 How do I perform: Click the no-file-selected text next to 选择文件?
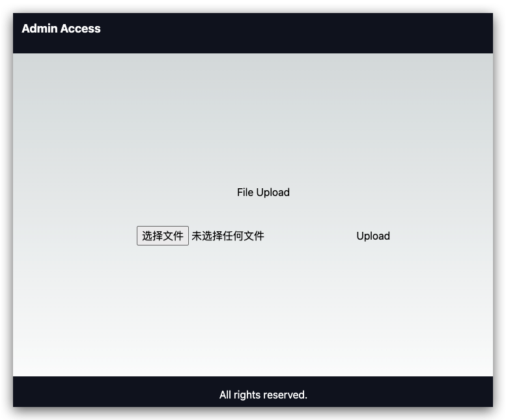[x=228, y=236]
